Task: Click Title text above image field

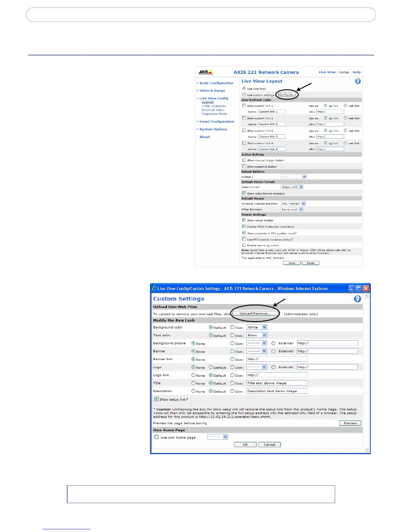Action: pos(277,383)
